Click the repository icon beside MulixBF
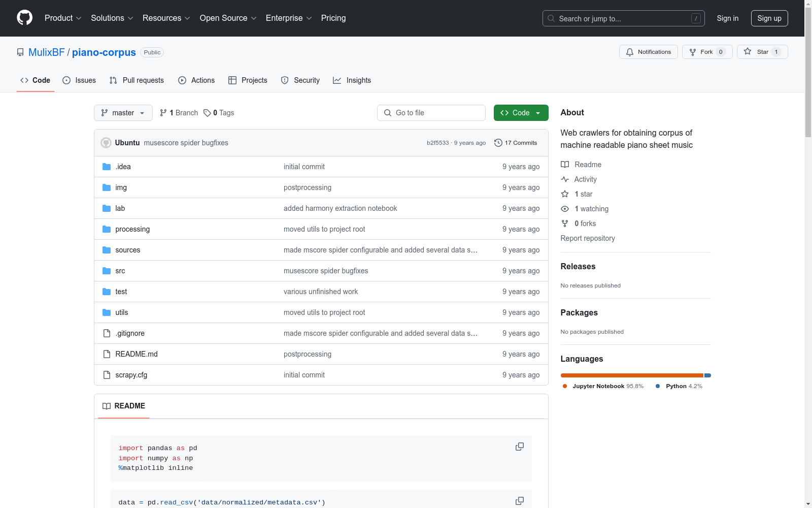Screen dimensions: 812x508 click(x=20, y=52)
